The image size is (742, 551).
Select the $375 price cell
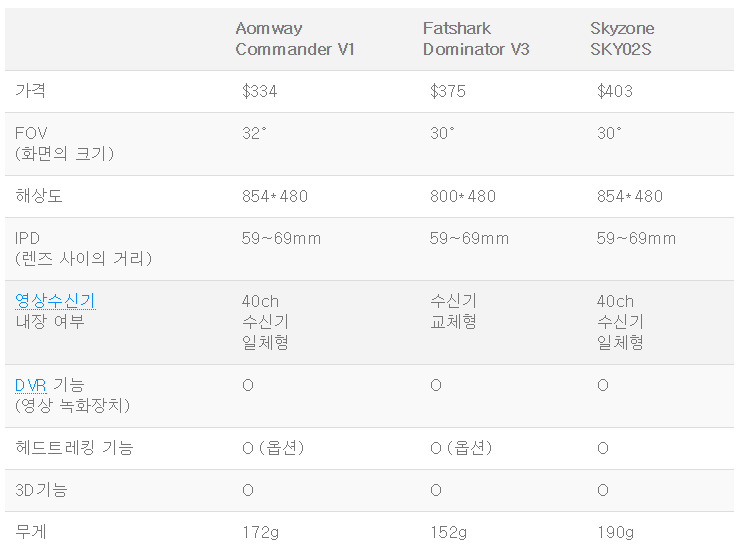coord(448,92)
